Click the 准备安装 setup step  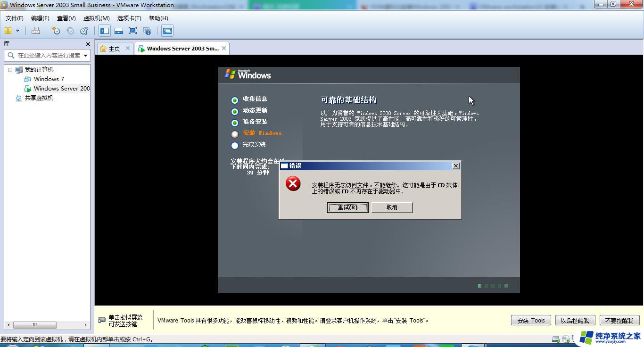[255, 122]
